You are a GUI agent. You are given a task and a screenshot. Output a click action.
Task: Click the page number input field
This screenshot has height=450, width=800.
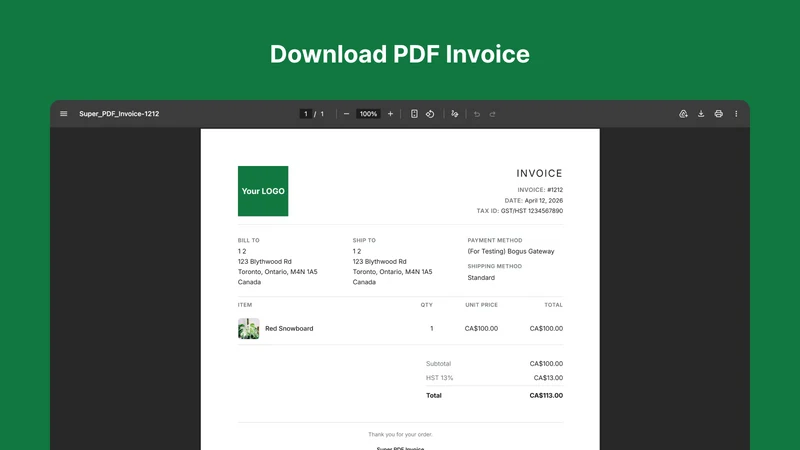point(306,114)
